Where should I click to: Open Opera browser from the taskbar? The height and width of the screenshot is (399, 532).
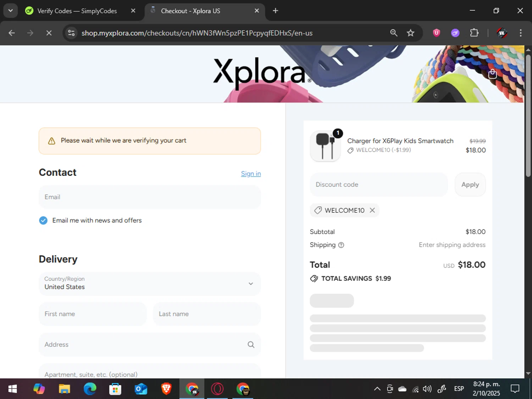(x=217, y=389)
